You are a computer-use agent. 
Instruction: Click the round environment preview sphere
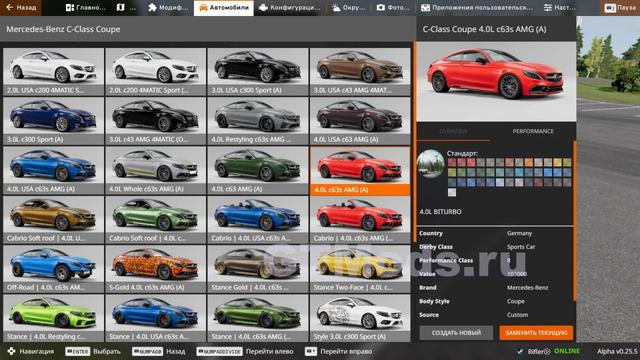431,164
